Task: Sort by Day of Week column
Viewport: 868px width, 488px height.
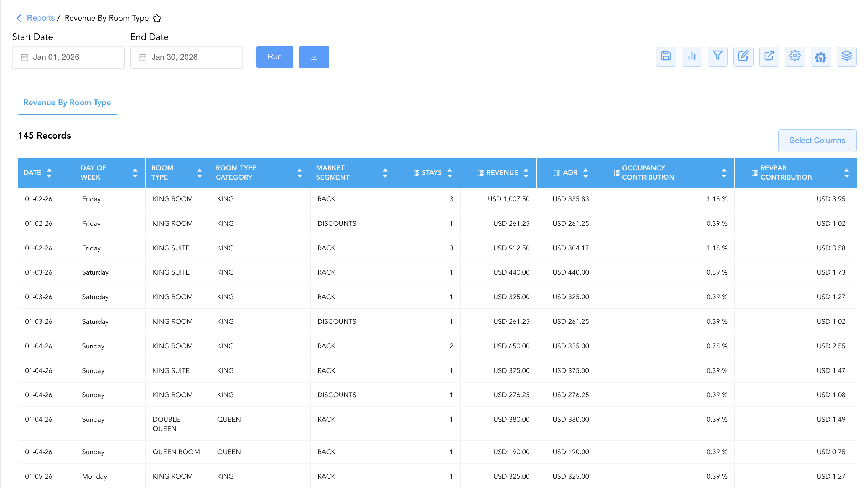Action: [135, 173]
